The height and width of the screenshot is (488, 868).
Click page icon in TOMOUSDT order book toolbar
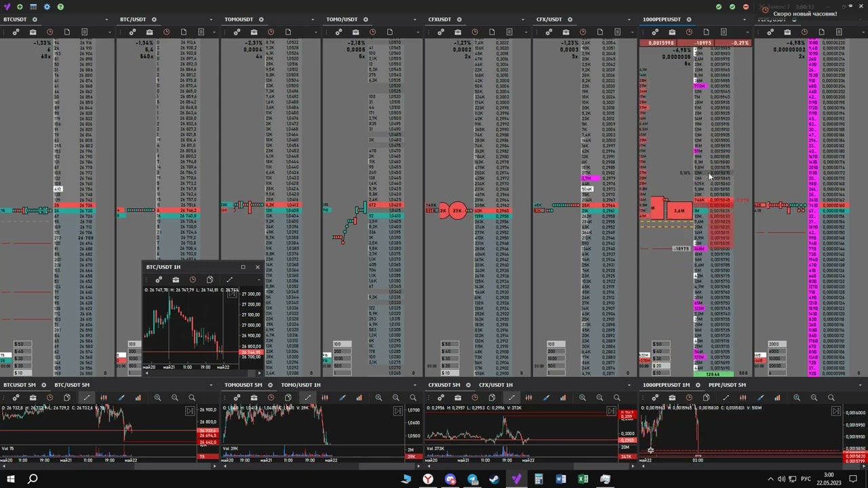click(288, 32)
